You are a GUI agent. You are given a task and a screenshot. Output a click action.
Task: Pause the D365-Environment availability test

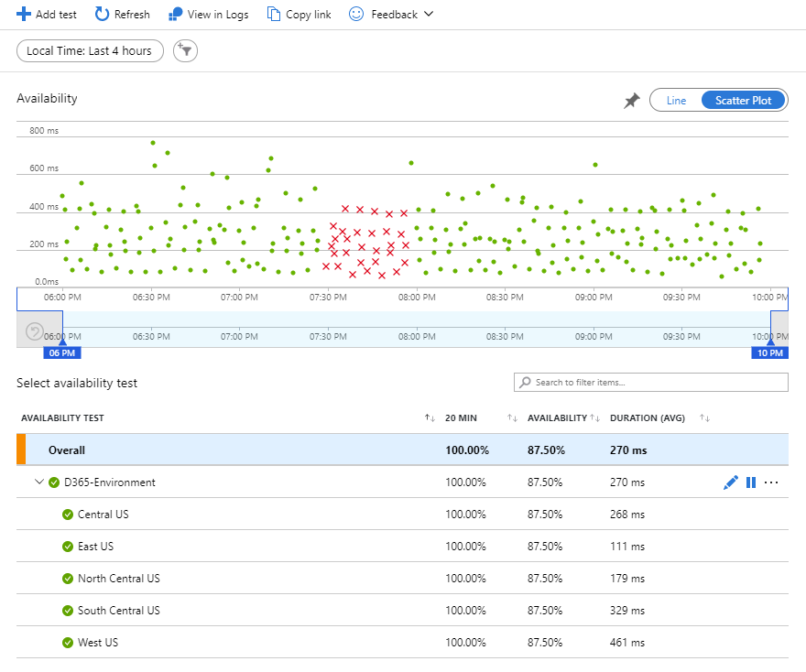point(751,482)
